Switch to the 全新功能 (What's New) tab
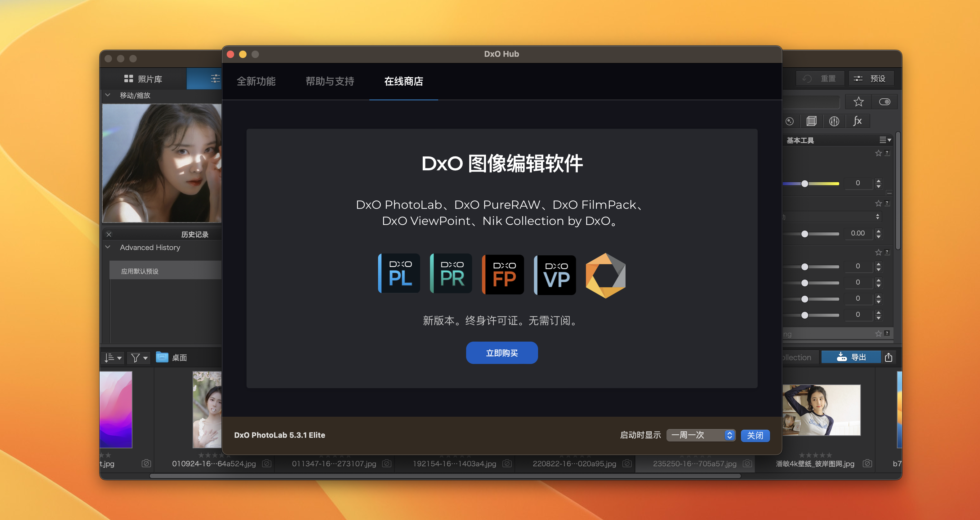 [256, 82]
